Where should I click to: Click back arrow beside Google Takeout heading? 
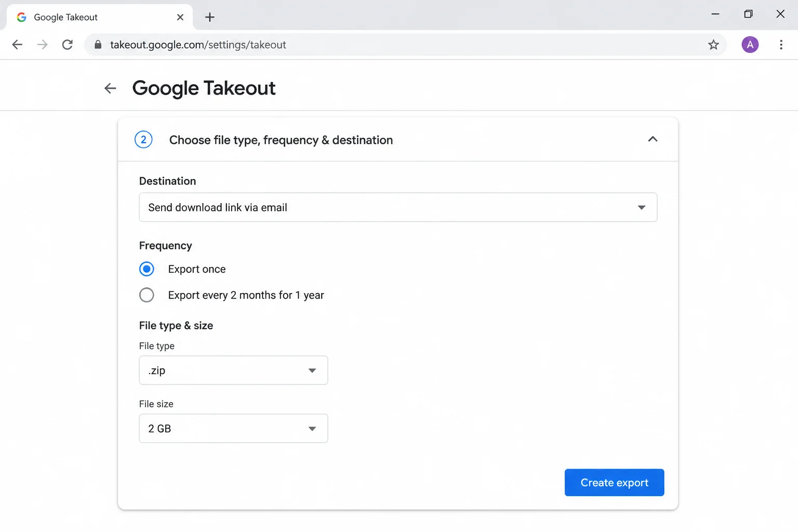[110, 88]
